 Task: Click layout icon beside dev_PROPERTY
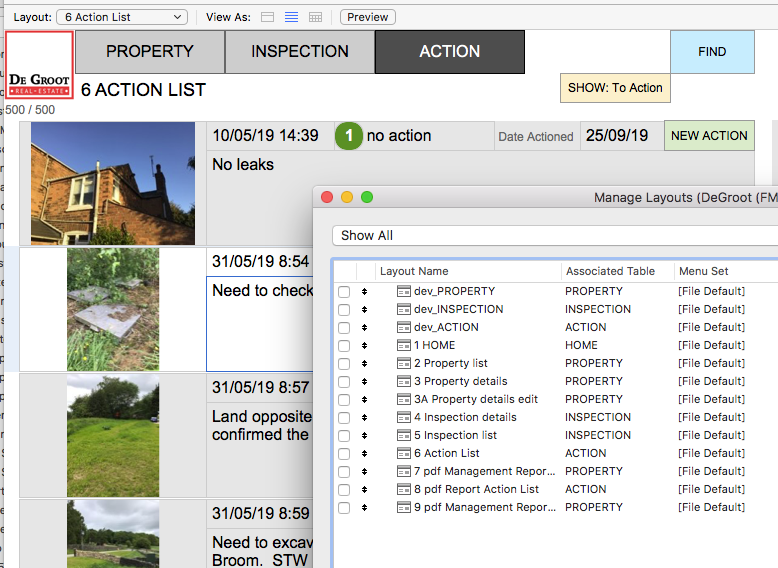(x=404, y=292)
